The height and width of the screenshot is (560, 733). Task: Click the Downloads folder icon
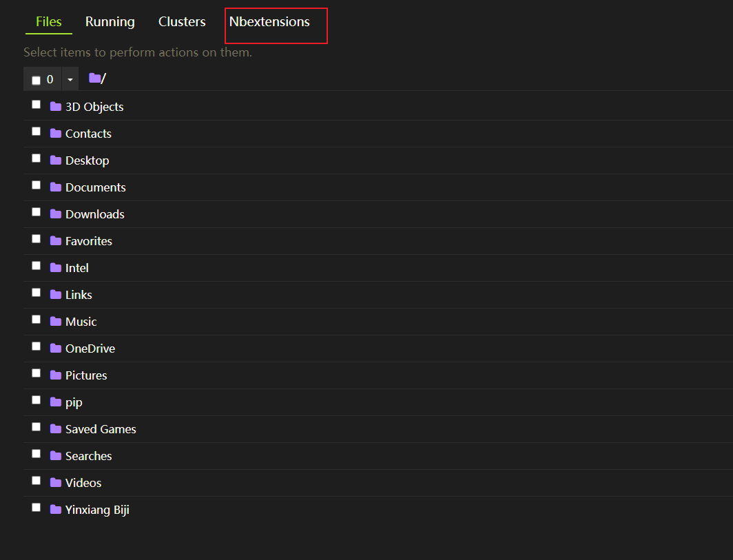[x=56, y=214]
